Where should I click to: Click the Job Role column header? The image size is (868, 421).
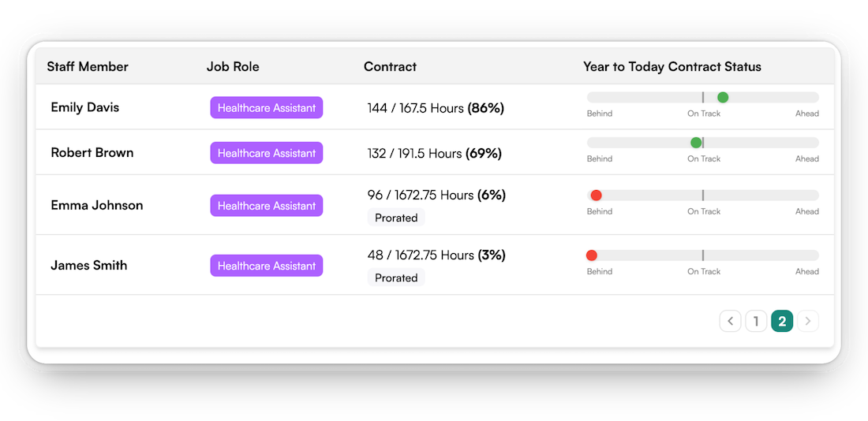pos(233,67)
